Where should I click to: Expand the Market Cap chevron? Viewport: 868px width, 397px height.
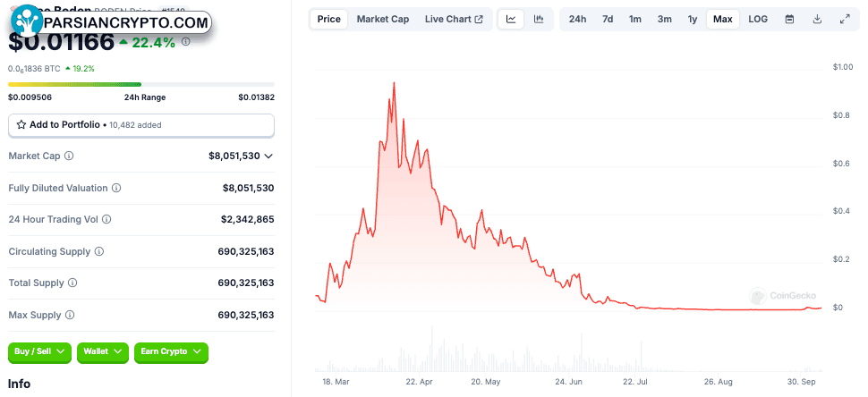[268, 156]
